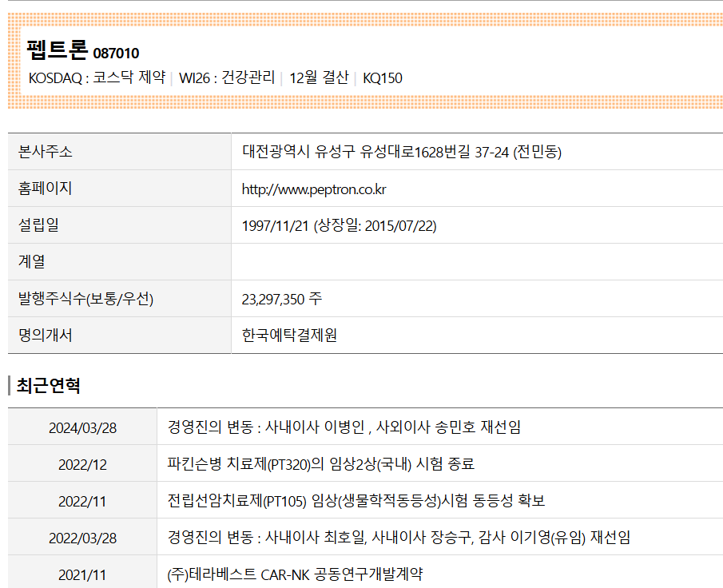The height and width of the screenshot is (588, 723).
Task: Select the company name 펩트론
Action: [58, 50]
